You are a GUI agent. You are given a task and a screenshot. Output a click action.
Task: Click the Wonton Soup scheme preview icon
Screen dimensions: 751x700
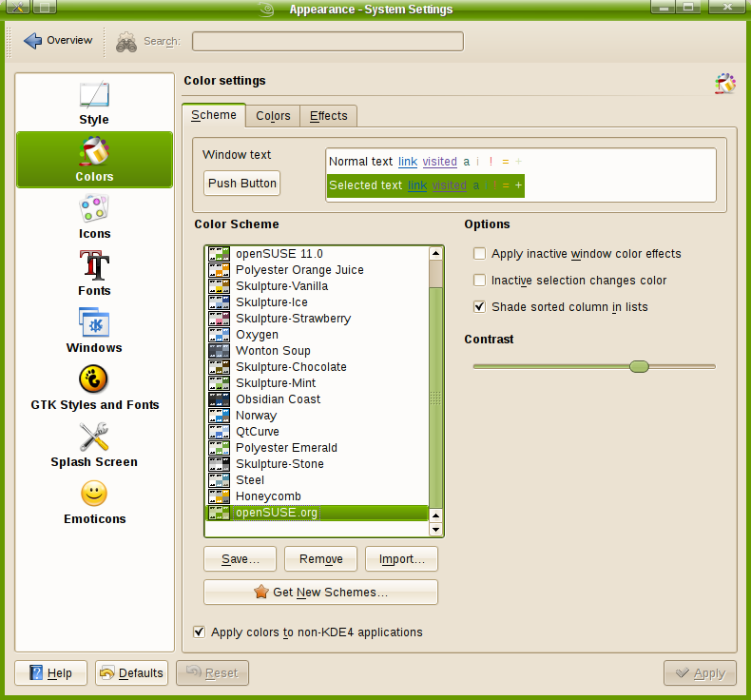click(219, 351)
